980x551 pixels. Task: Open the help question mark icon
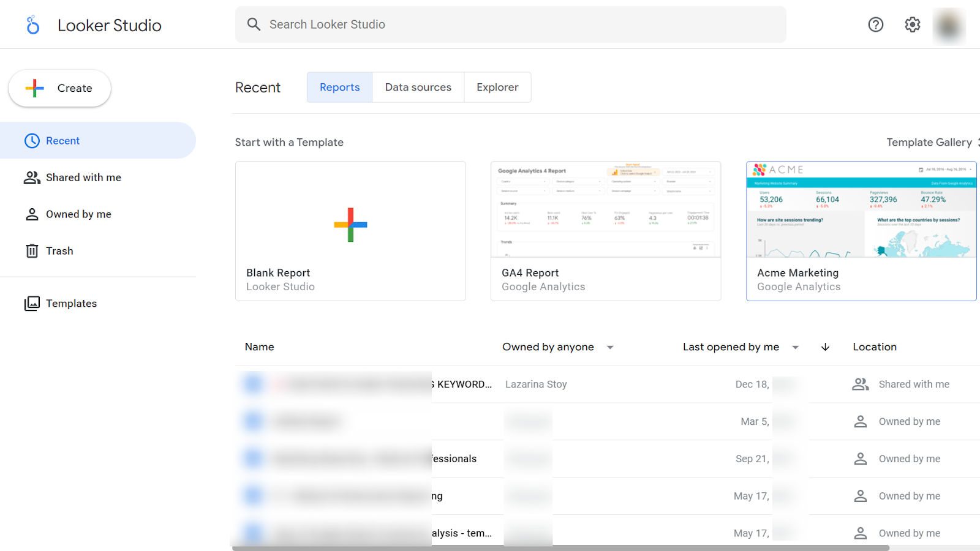(x=876, y=24)
